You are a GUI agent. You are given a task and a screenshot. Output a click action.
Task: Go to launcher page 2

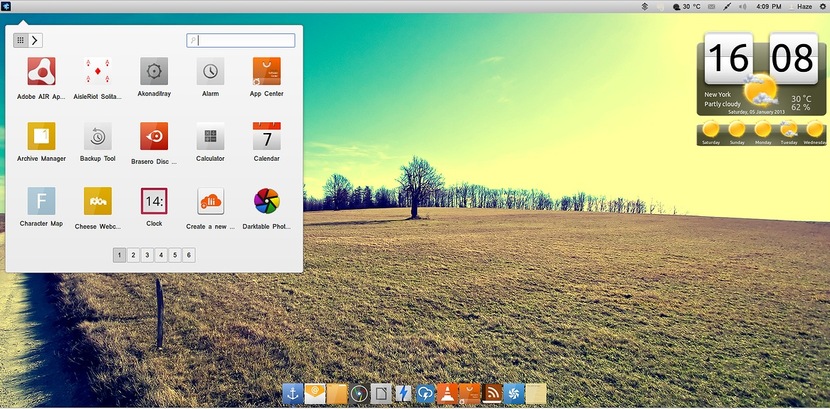coord(133,255)
